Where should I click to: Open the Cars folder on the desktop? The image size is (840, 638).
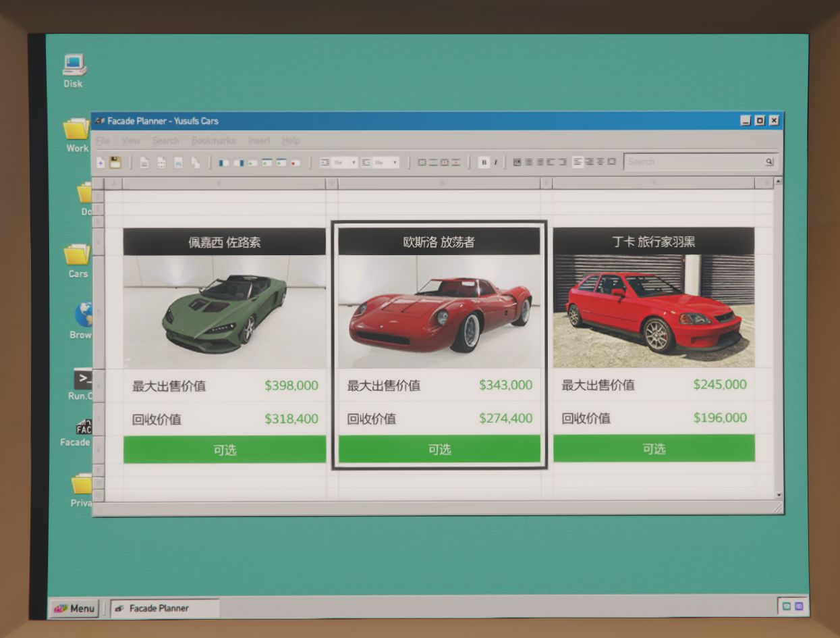click(77, 261)
